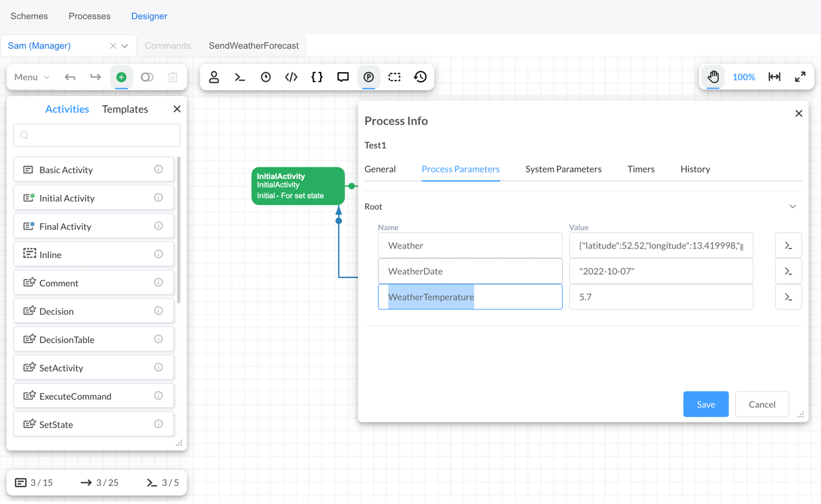Open the General tab in Process Info

(380, 169)
